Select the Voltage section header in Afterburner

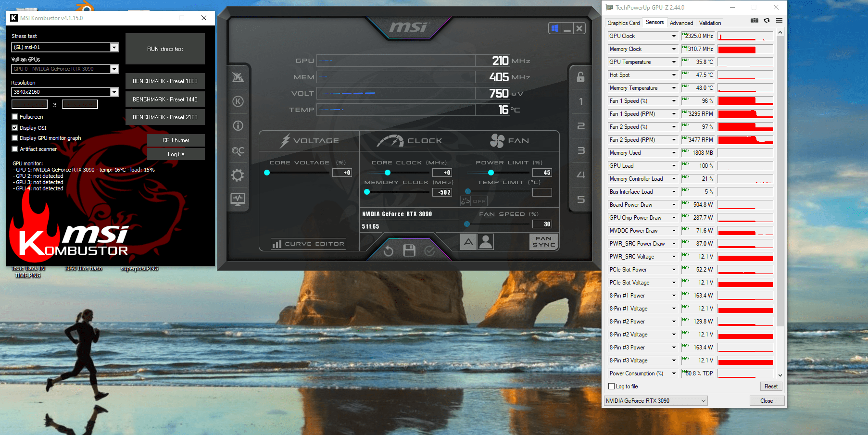pos(310,141)
